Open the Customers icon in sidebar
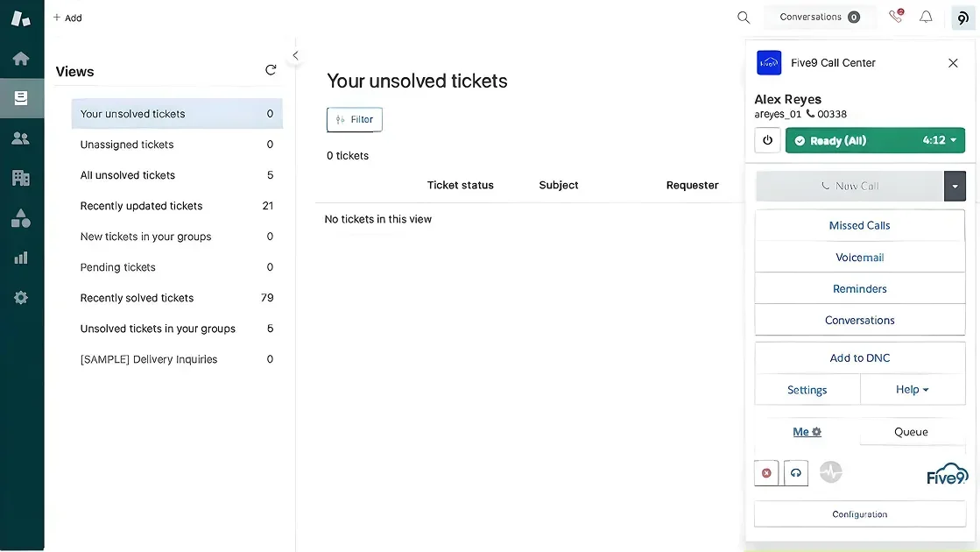 pyautogui.click(x=21, y=138)
